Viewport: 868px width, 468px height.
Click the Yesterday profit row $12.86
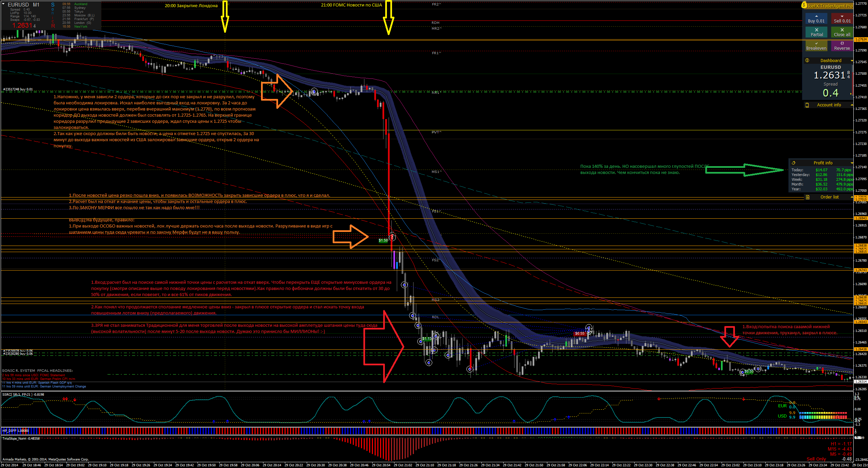[822, 175]
